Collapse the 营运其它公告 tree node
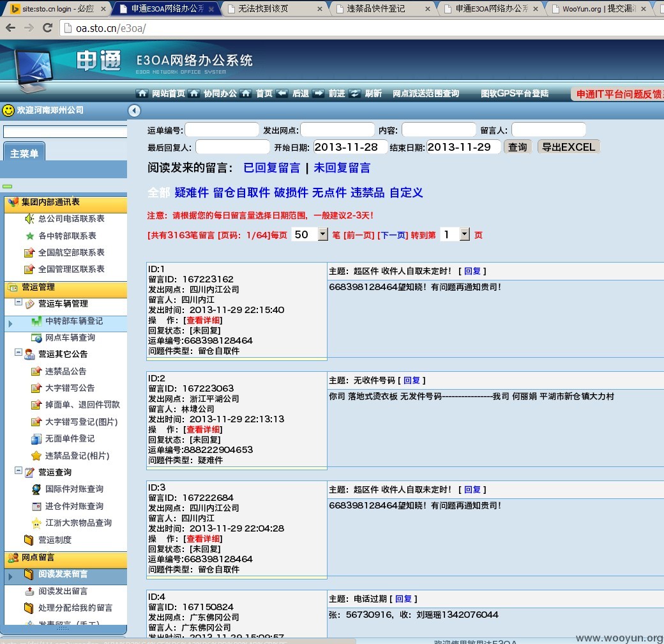 [x=19, y=352]
